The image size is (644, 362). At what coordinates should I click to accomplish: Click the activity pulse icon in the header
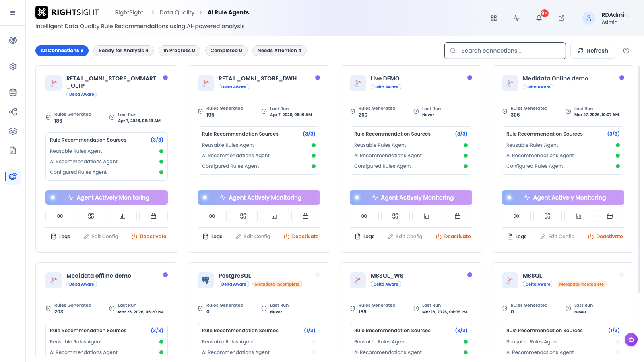pyautogui.click(x=516, y=18)
